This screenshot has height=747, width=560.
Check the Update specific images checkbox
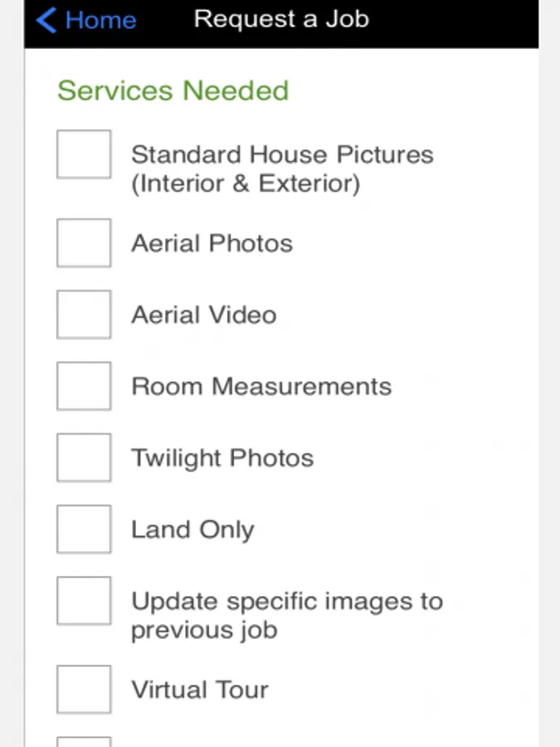tap(84, 601)
